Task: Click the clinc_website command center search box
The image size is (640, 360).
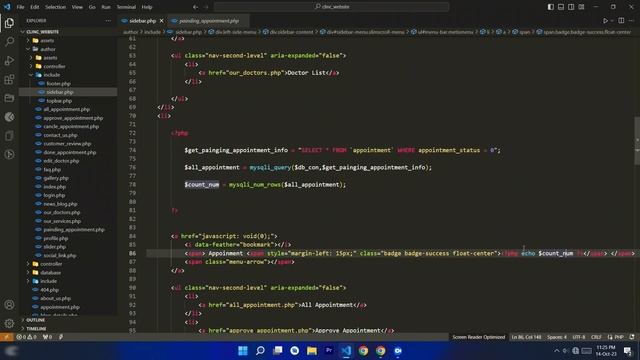Action: pos(331,7)
